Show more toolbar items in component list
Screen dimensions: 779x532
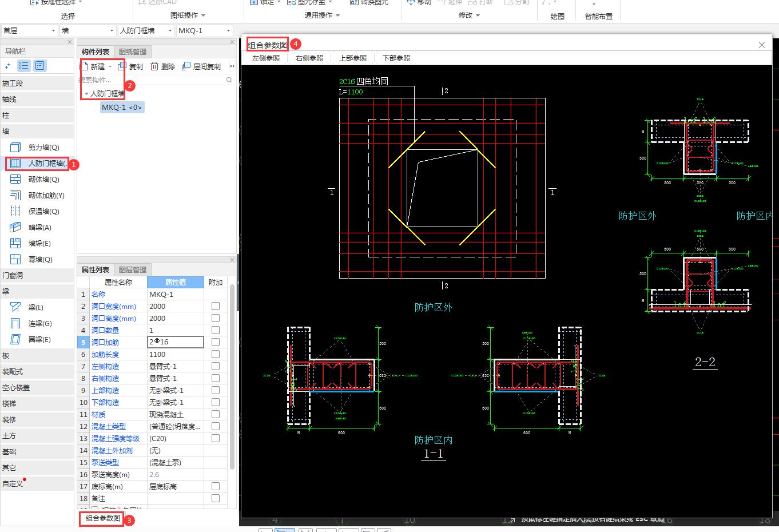(232, 66)
